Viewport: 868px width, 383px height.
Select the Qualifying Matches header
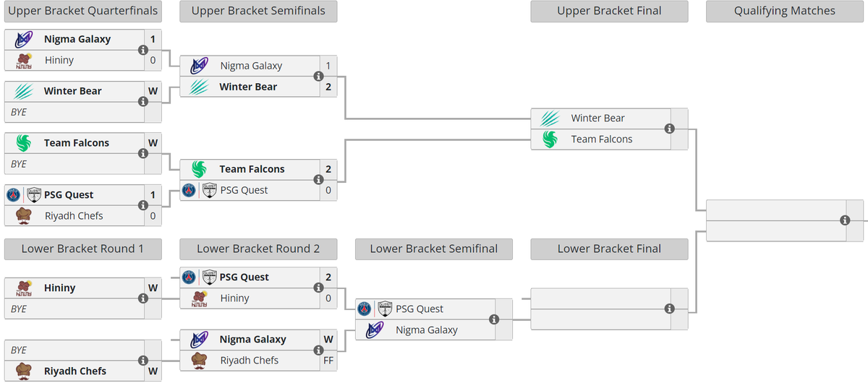pos(785,11)
